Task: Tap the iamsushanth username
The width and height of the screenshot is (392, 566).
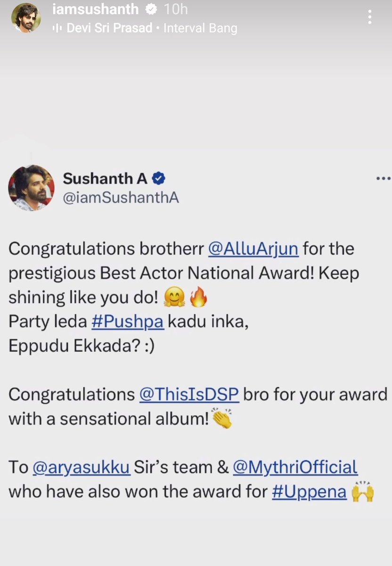Action: tap(96, 9)
